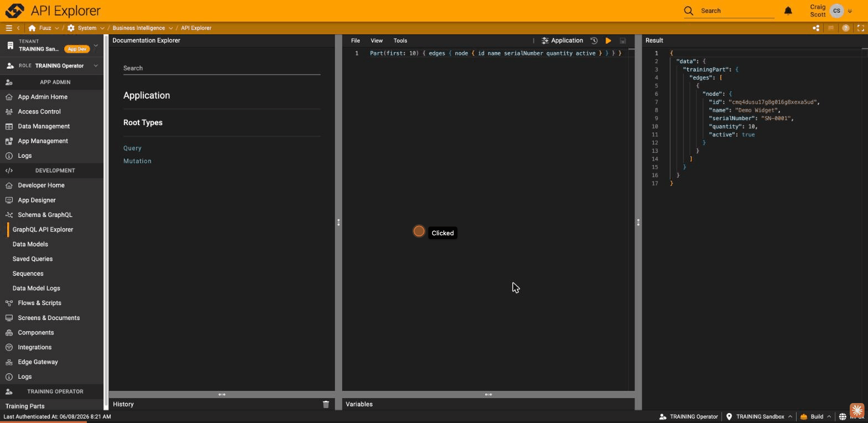Expand the TRAINING Sandbox status bar chevron
This screenshot has height=423, width=868.
[790, 416]
